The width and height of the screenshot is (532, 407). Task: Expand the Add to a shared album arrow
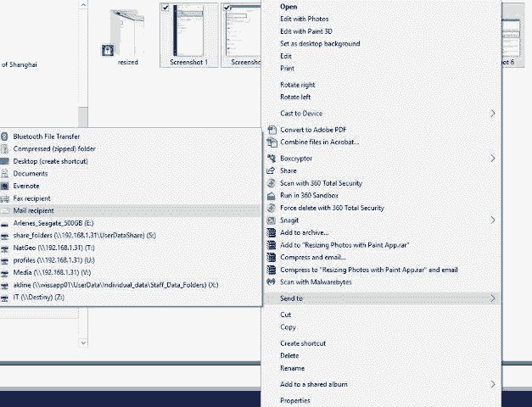[x=493, y=384]
